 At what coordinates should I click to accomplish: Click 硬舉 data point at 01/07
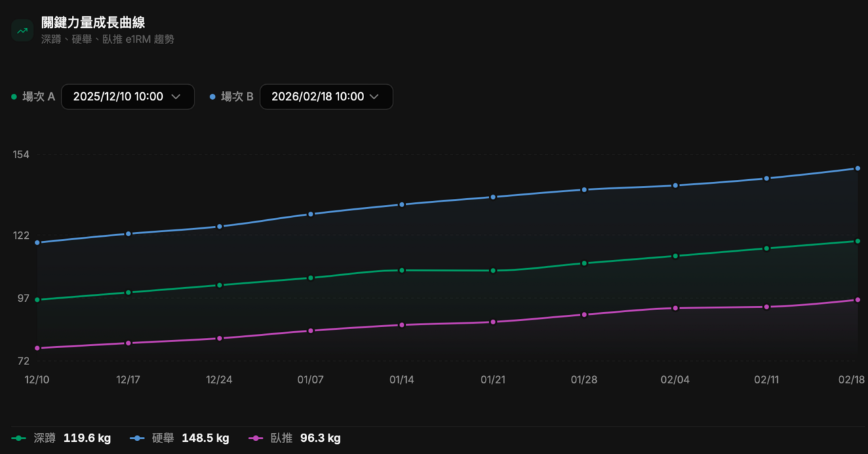pos(311,214)
